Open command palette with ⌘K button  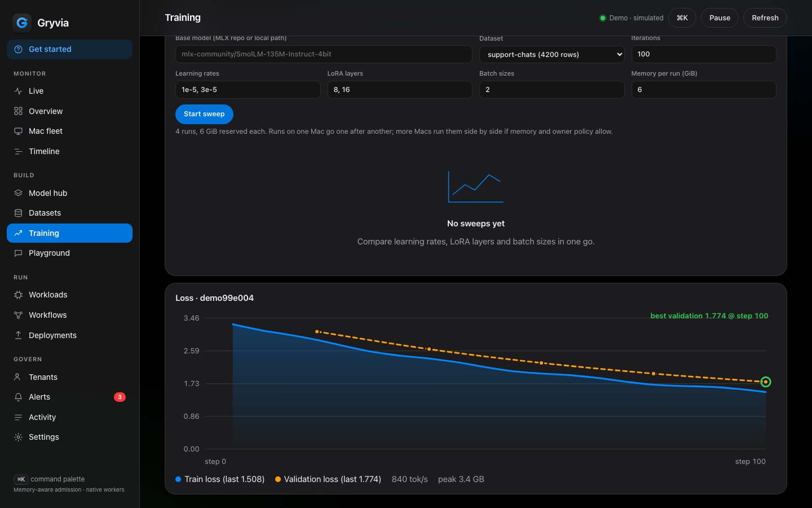pyautogui.click(x=682, y=18)
